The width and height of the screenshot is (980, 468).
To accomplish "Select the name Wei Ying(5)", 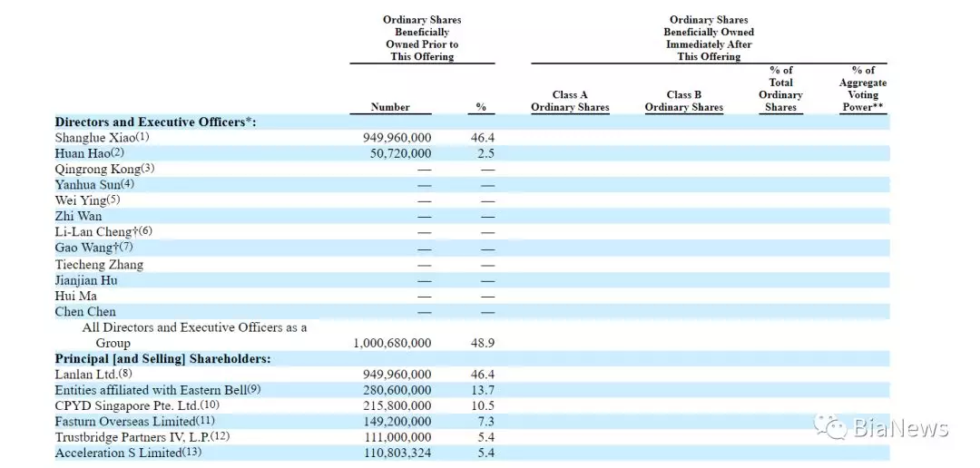I will pyautogui.click(x=87, y=200).
